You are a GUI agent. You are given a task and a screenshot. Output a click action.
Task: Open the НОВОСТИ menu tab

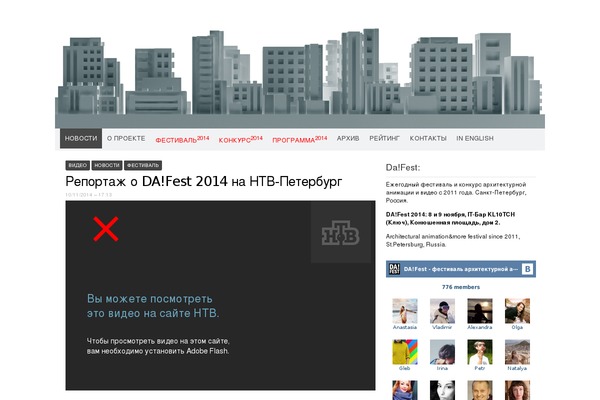81,138
